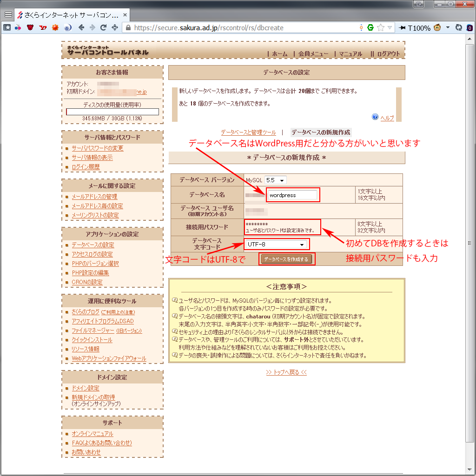Open アフィリエイトプログラムDSAD link
The image size is (476, 476).
[103, 321]
